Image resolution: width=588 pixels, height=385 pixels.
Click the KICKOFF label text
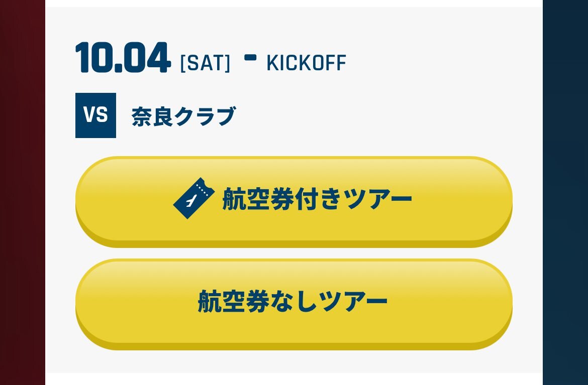point(307,63)
